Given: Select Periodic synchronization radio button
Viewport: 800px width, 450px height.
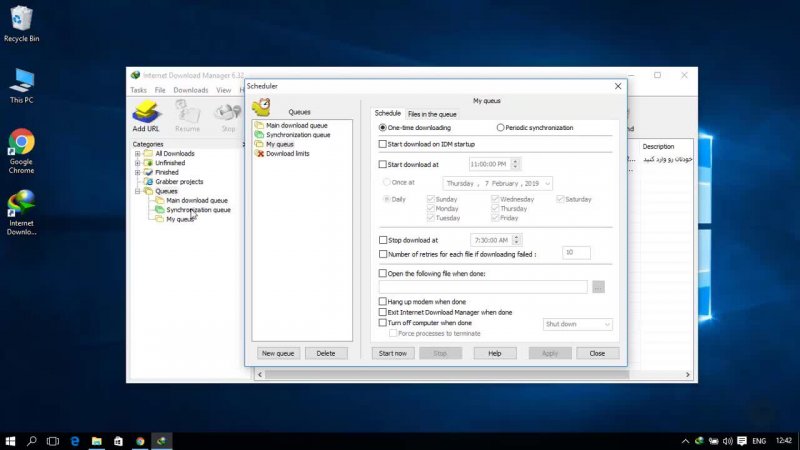Looking at the screenshot, I should tap(500, 128).
